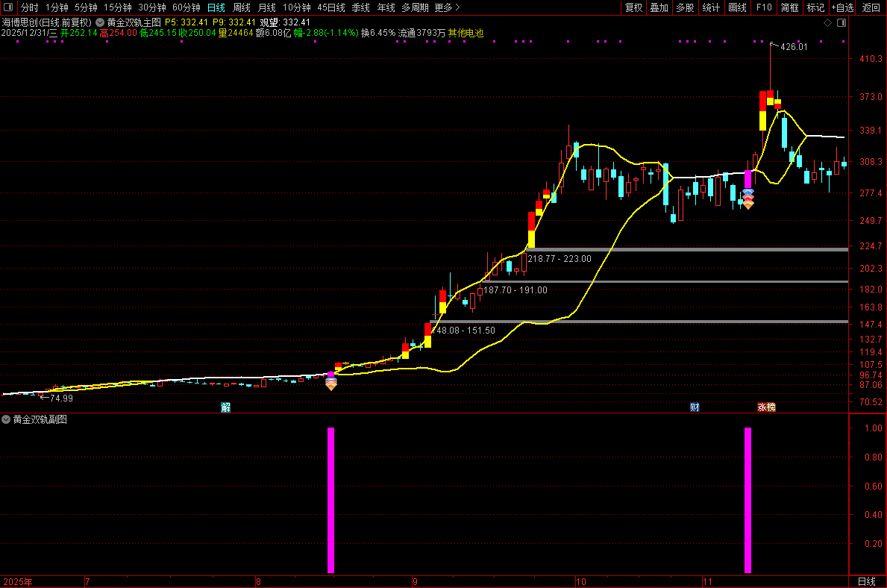Click the 日线 label on the time axis
Image resolution: width=887 pixels, height=588 pixels.
click(867, 582)
